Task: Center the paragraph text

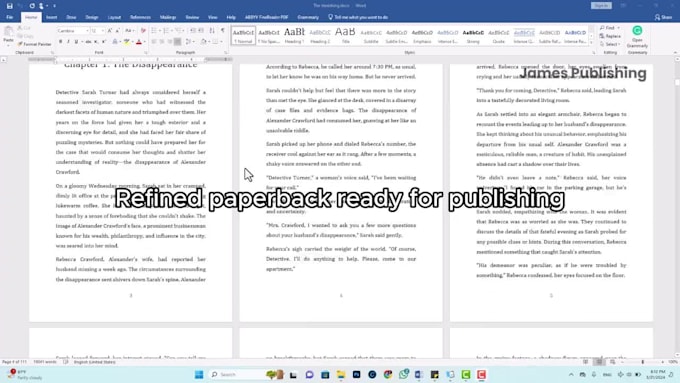Action: click(x=162, y=42)
